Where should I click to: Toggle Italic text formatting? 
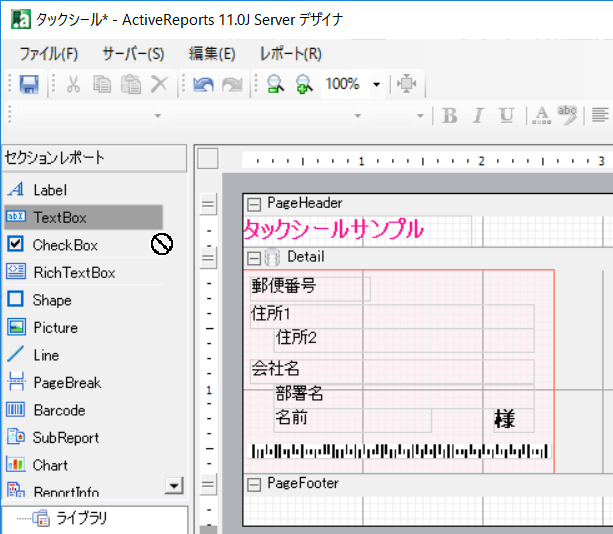[479, 115]
